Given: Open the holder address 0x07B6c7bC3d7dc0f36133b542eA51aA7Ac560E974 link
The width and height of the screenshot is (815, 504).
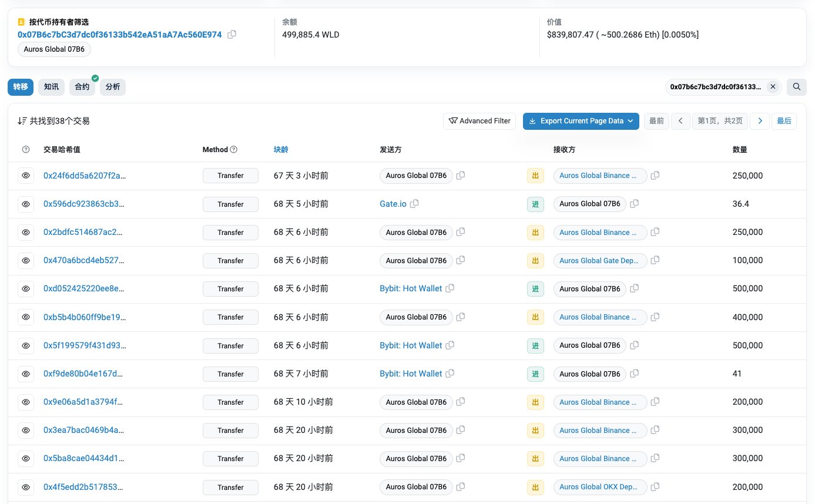Looking at the screenshot, I should [120, 35].
